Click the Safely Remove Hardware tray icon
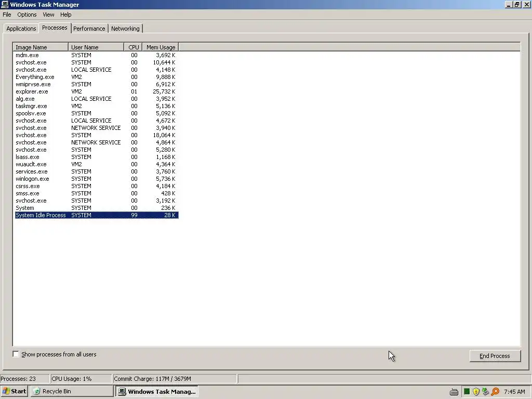Viewport: 532px width, 399px height. coord(486,392)
